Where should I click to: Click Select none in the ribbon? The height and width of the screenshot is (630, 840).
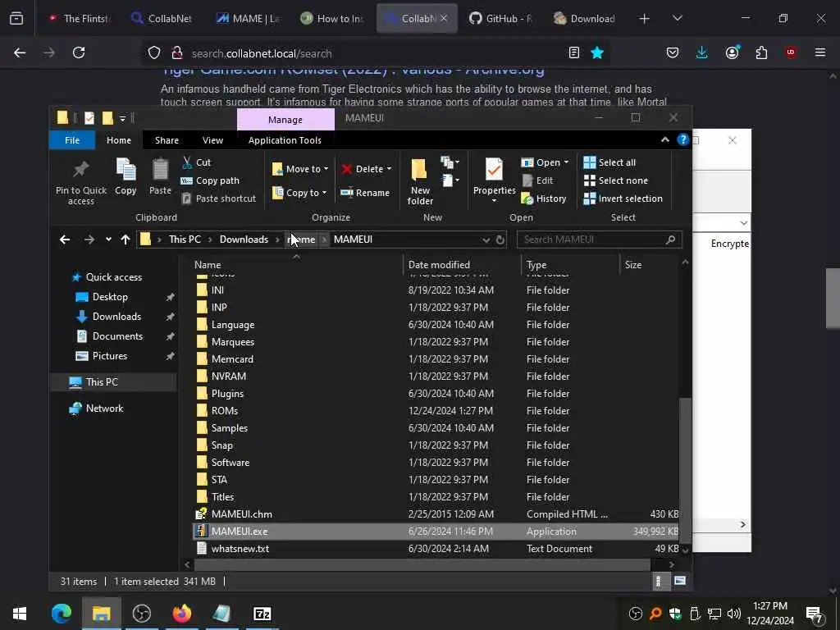[615, 180]
